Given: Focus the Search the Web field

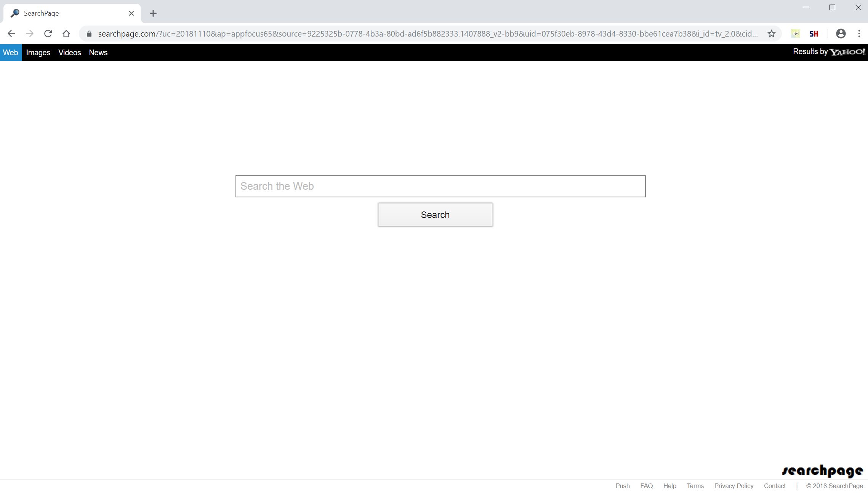Looking at the screenshot, I should point(440,186).
